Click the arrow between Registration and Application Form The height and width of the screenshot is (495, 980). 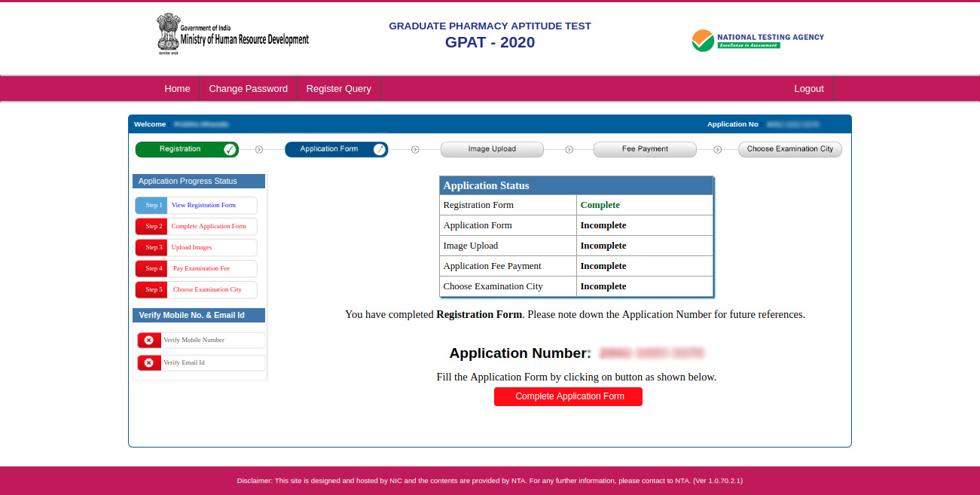259,149
